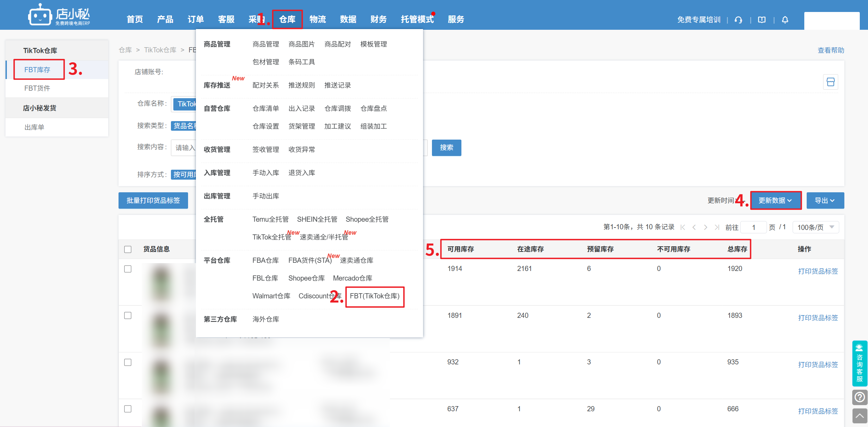868x427 pixels.
Task: Click the scroll to top arrow
Action: pos(859,416)
